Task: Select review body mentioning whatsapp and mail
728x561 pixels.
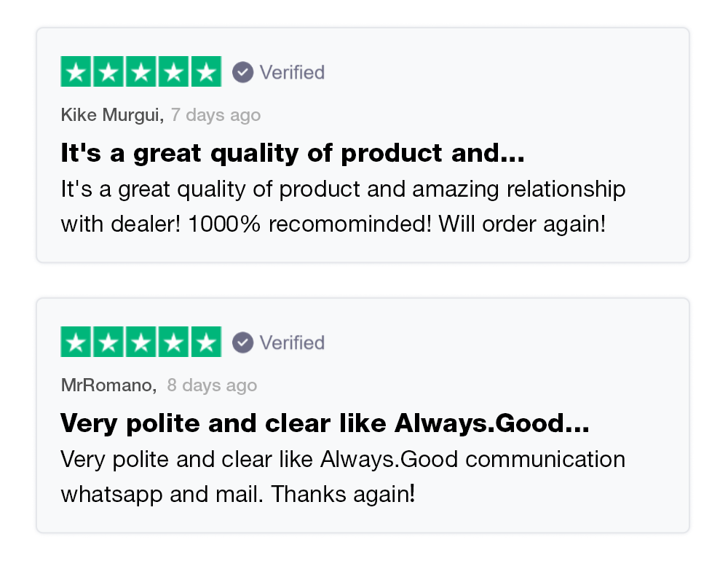Action: 342,476
